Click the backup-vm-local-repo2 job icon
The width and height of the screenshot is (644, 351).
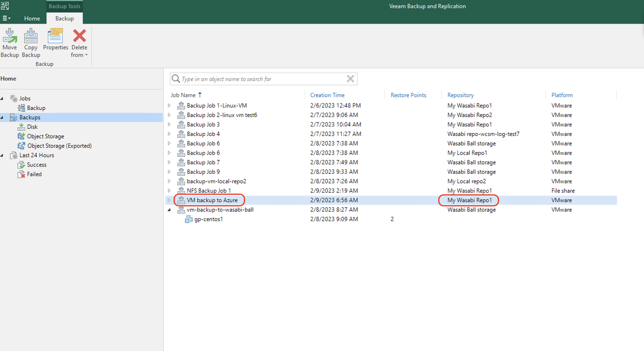[x=181, y=181]
